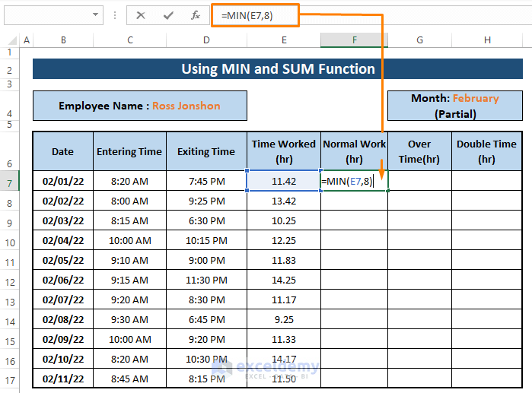This screenshot has height=393, width=532.
Task: Select row 7 header
Action: point(10,182)
